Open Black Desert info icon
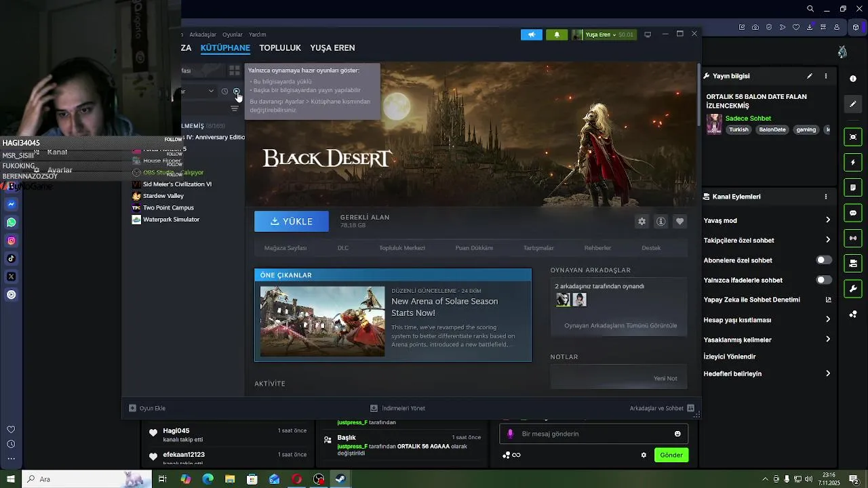This screenshot has width=868, height=488. point(660,222)
